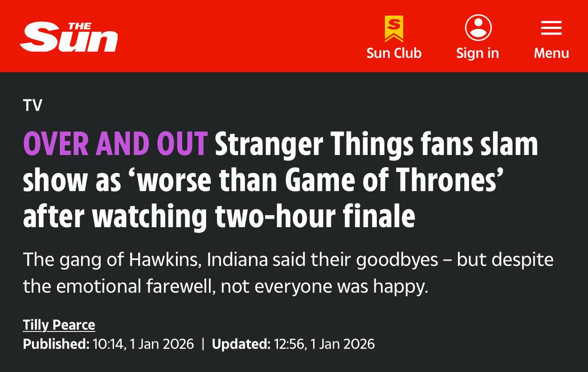Open author Tilly Pearce's profile link
This screenshot has height=372, width=588.
pyautogui.click(x=59, y=325)
